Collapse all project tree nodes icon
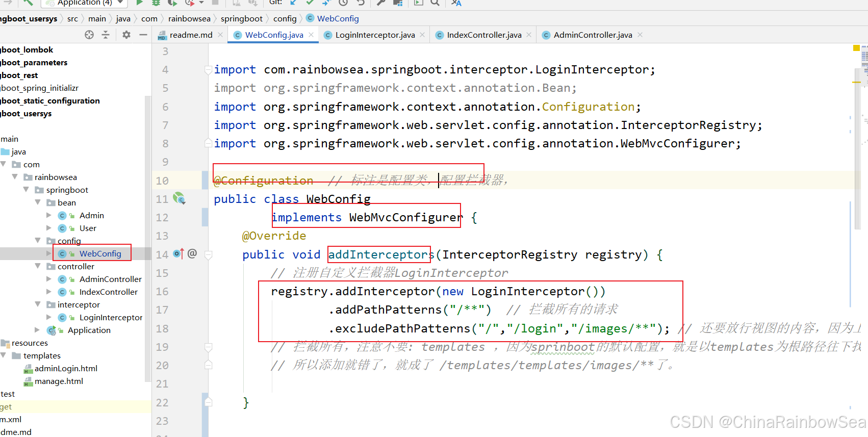This screenshot has width=868, height=437. [x=106, y=35]
